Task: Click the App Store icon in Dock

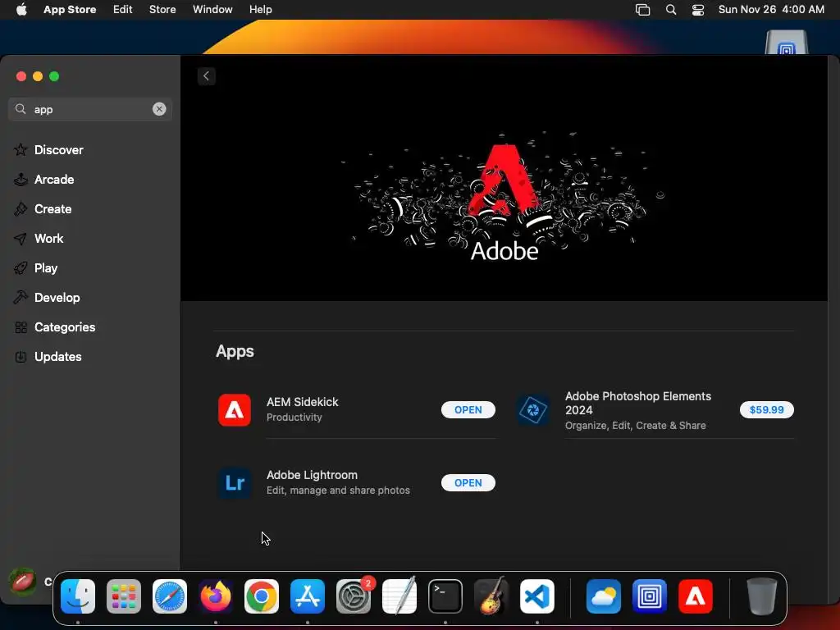Action: pyautogui.click(x=308, y=596)
